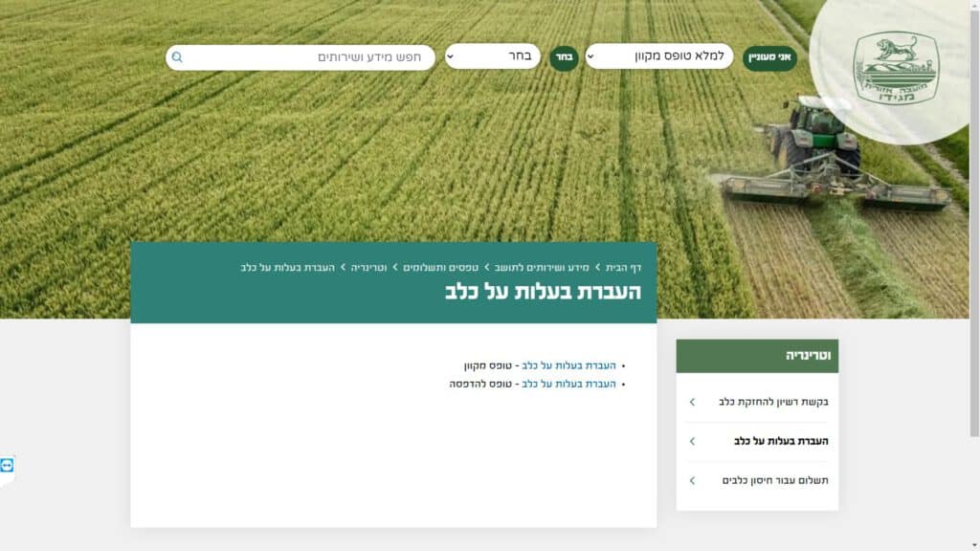The width and height of the screenshot is (980, 551).
Task: Click the אני מעוניין button
Action: pos(769,57)
